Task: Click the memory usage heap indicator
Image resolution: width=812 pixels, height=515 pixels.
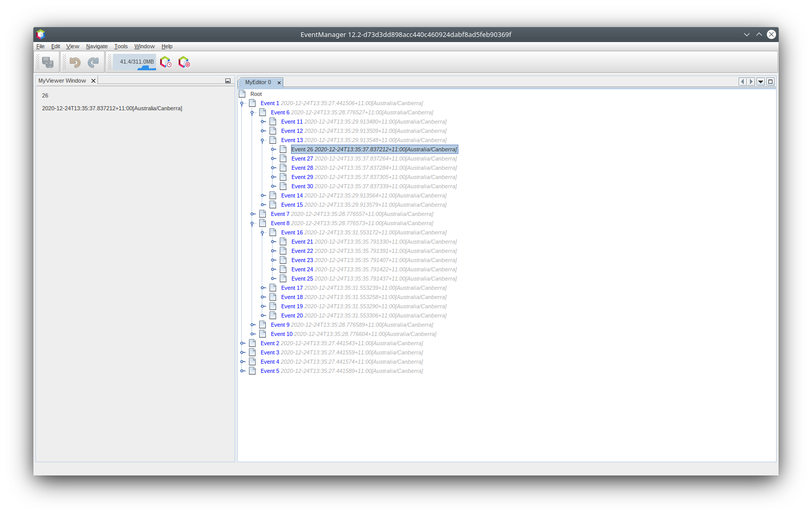Action: 137,62
